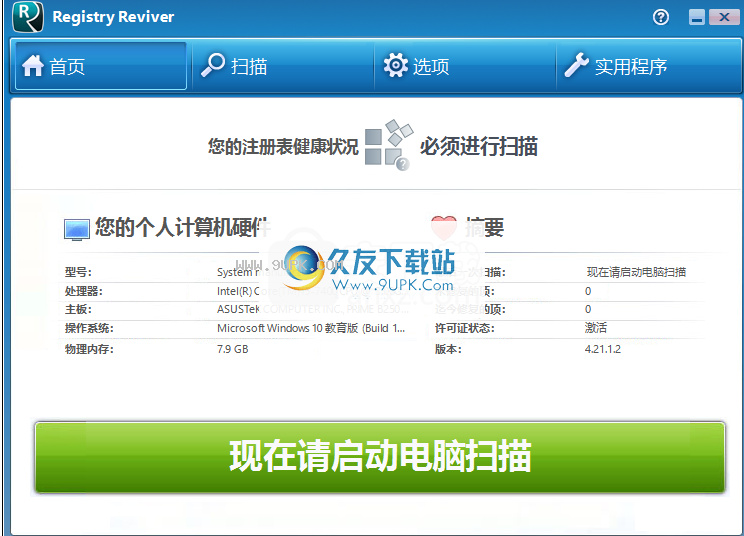Close the Registry Reviver window
The width and height of the screenshot is (744, 536).
[724, 18]
